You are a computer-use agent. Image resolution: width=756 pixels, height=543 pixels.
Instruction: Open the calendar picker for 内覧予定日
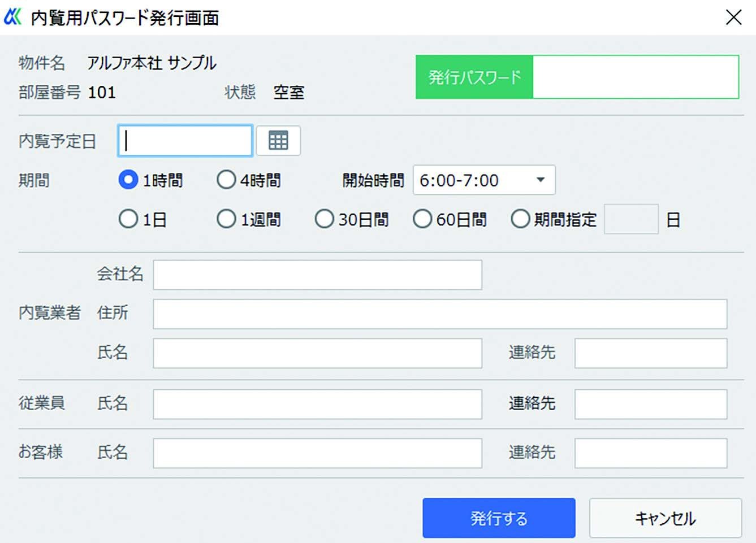(278, 140)
